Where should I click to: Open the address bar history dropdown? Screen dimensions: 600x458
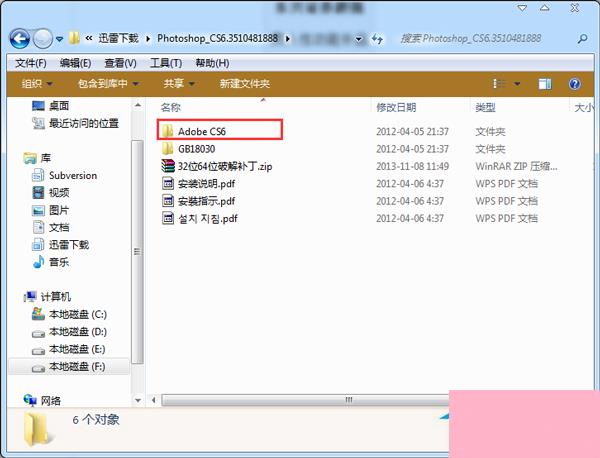(x=359, y=39)
